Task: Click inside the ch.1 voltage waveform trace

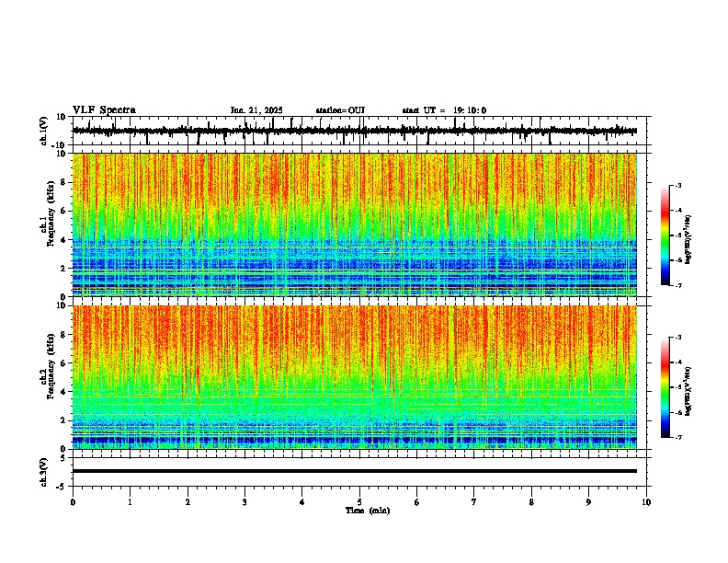Action: [x=355, y=131]
